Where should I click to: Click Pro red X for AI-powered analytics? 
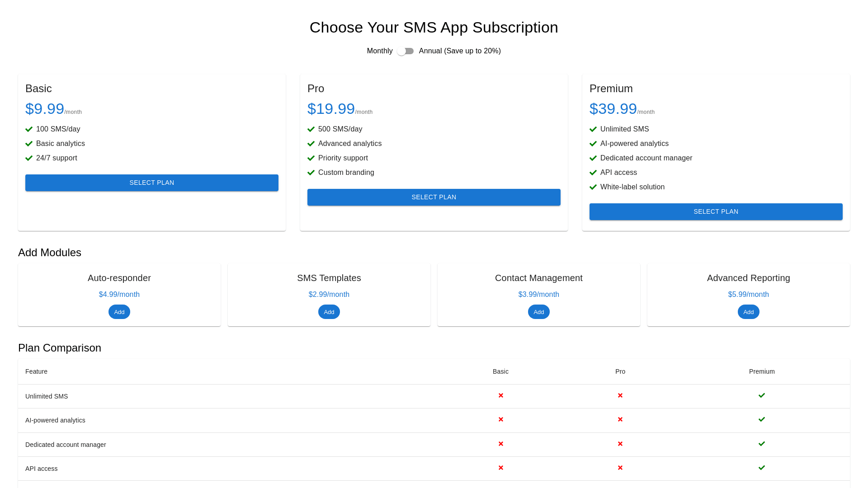[620, 419]
